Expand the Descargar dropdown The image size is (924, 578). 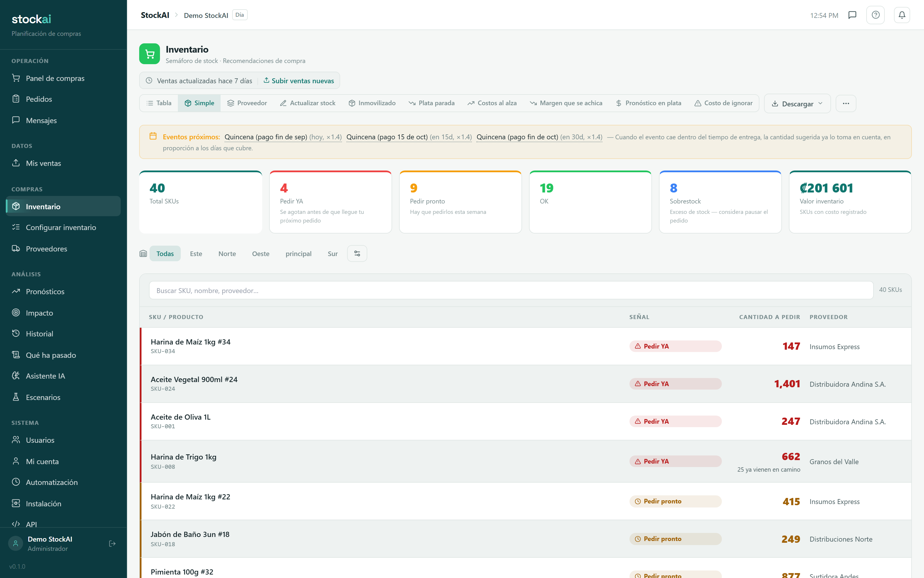click(797, 103)
